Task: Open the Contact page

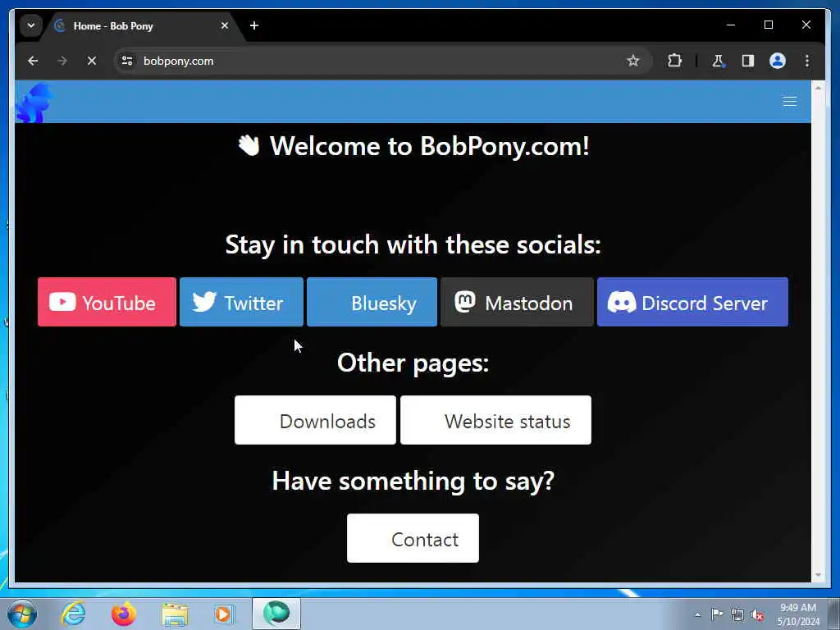Action: (413, 538)
